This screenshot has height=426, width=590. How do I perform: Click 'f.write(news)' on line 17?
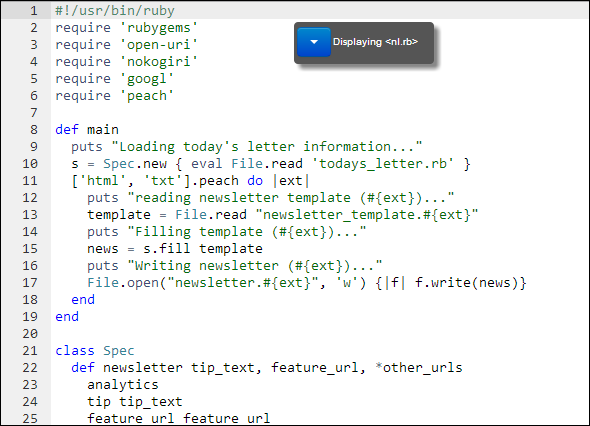click(467, 283)
